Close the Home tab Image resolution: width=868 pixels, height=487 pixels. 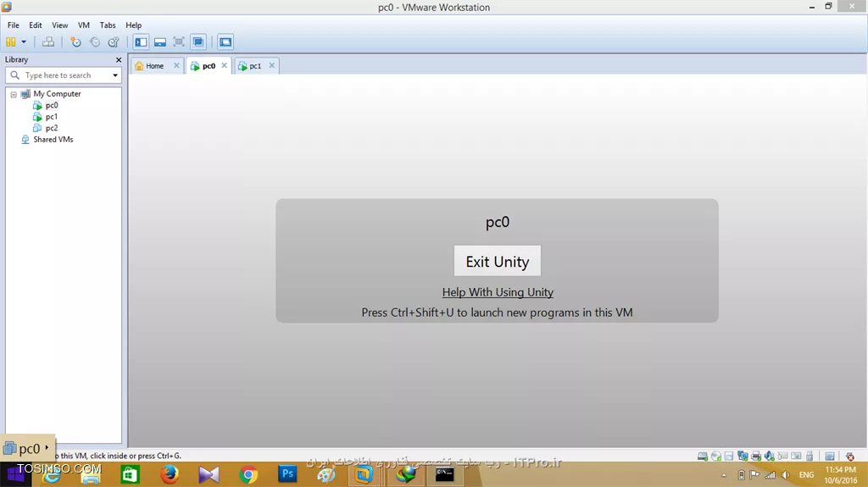[x=176, y=65]
